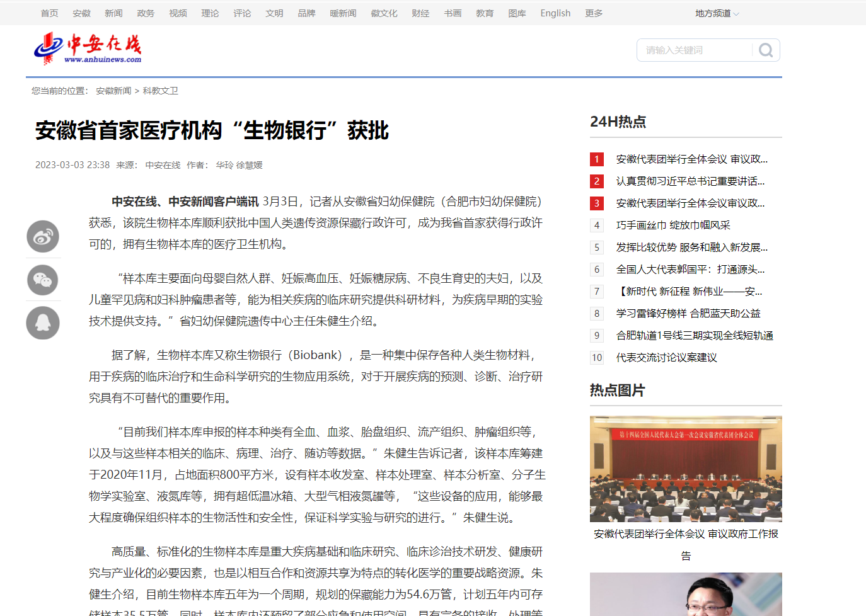Open 更多 in top navigation

(x=594, y=13)
